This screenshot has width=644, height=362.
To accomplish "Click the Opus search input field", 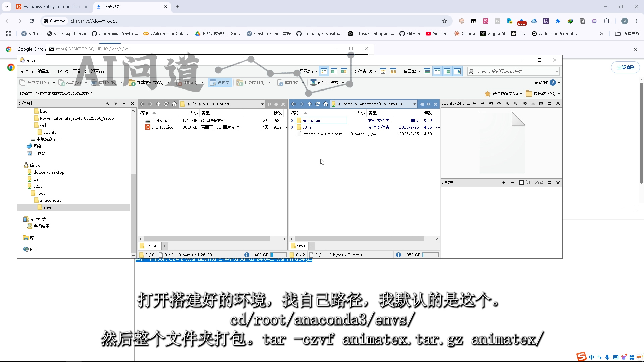I will point(513,71).
